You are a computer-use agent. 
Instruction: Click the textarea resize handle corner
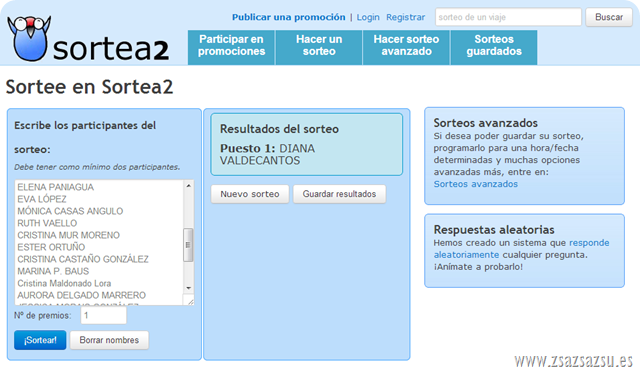190,301
